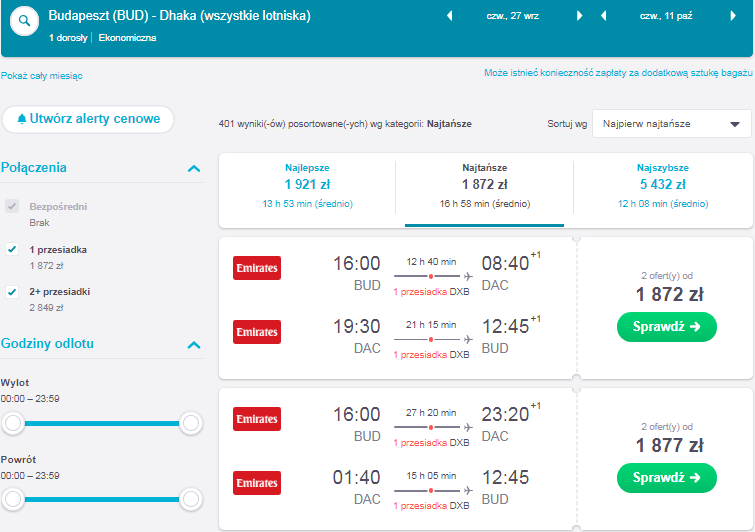Click 1 przesiadka DXB under 21 h 15 min
This screenshot has height=532, width=755.
coord(431,355)
